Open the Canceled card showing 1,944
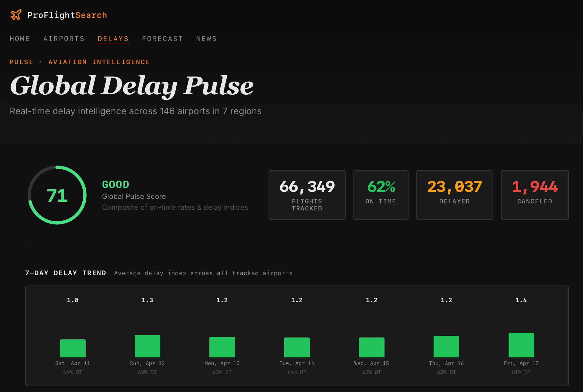Viewport: 583px width, 392px height. [x=535, y=195]
